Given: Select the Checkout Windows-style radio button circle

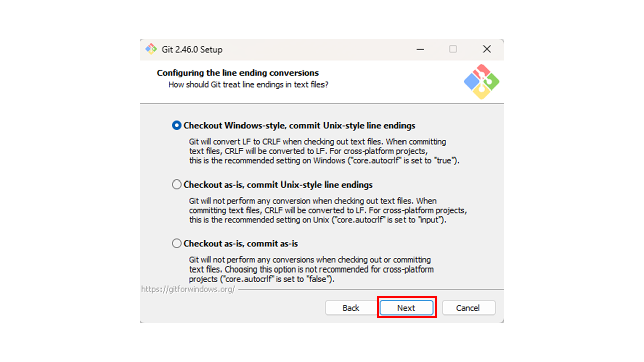Looking at the screenshot, I should (177, 126).
